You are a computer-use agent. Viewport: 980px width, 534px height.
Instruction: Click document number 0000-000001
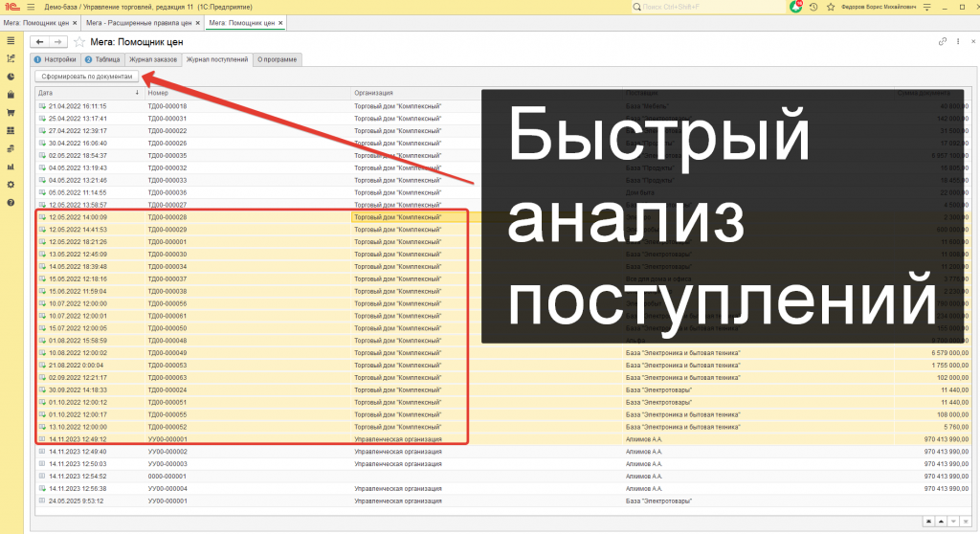pos(167,477)
